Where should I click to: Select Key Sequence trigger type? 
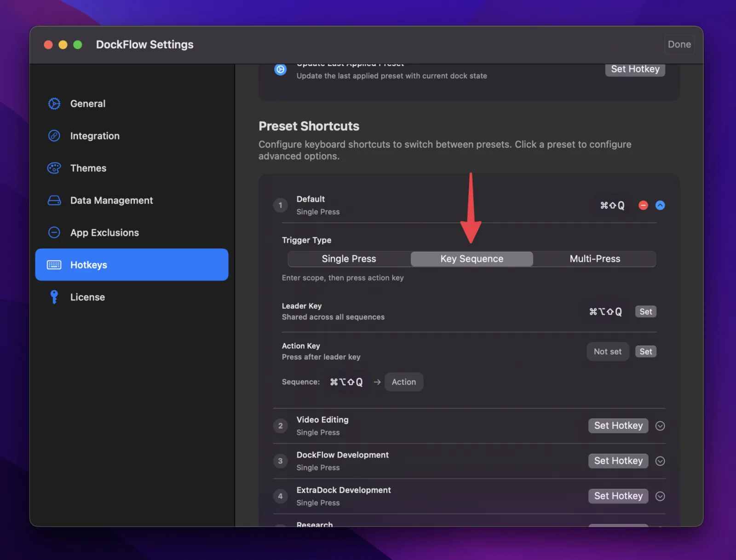(x=471, y=259)
